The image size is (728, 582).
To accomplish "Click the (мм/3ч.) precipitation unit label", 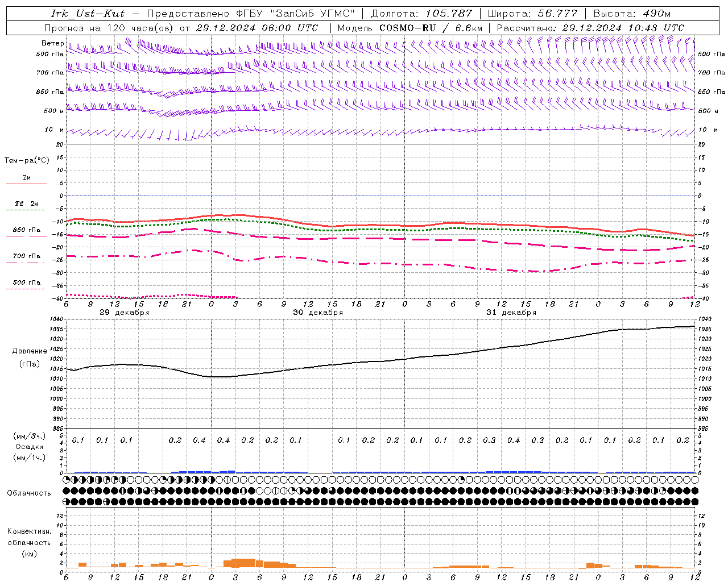I will click(30, 436).
